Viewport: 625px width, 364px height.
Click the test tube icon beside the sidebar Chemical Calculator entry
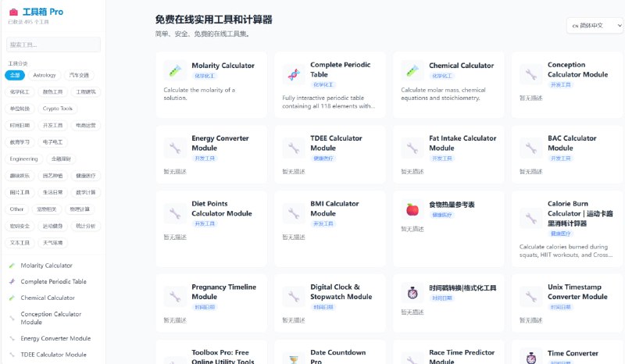12,298
